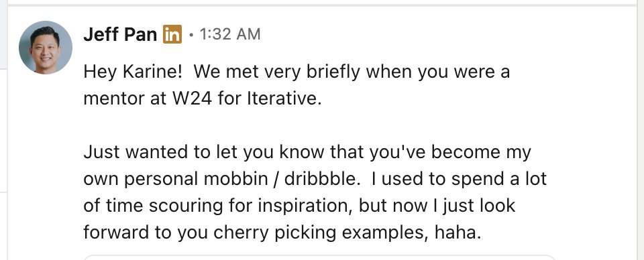
Task: Click the 1:32 AM message timestamp
Action: tap(230, 34)
